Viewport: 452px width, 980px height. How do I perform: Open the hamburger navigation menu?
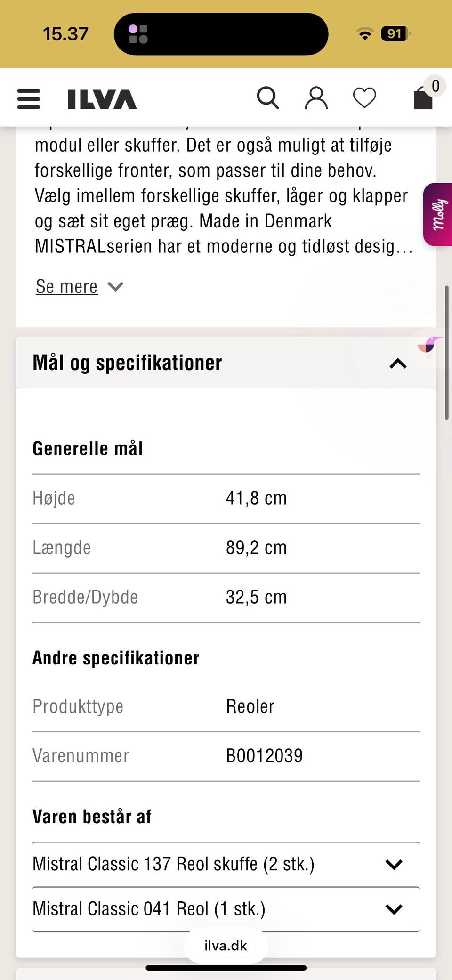28,99
